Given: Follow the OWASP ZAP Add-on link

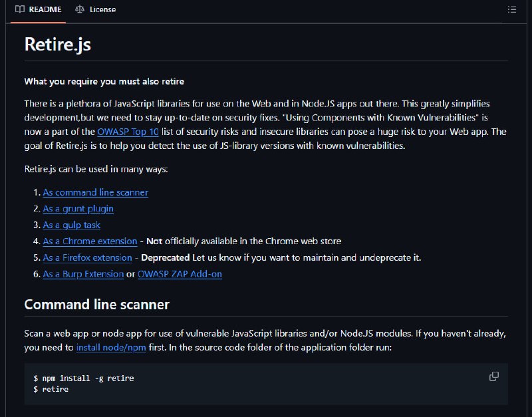Looking at the screenshot, I should tap(180, 274).
